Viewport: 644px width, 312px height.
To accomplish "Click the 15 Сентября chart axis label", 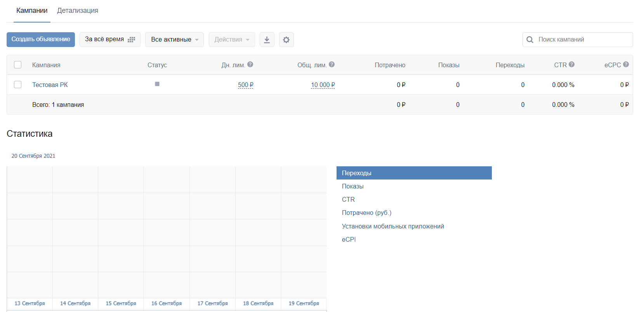I will tap(121, 303).
